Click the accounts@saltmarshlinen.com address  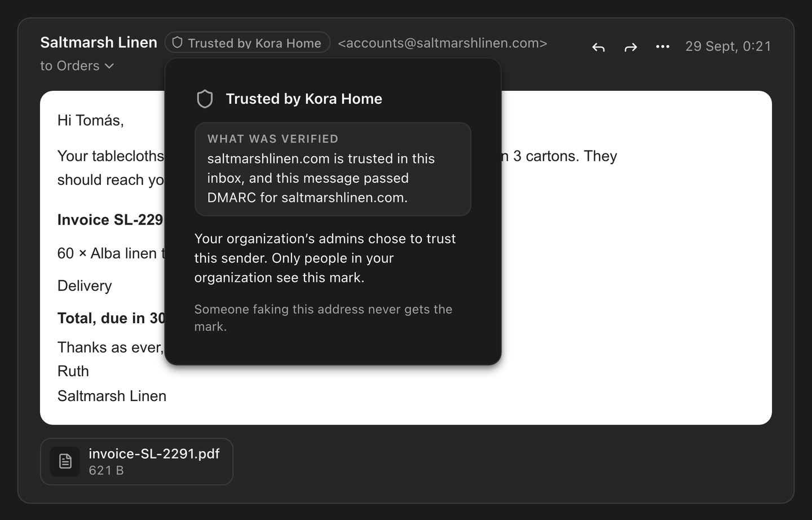[443, 43]
